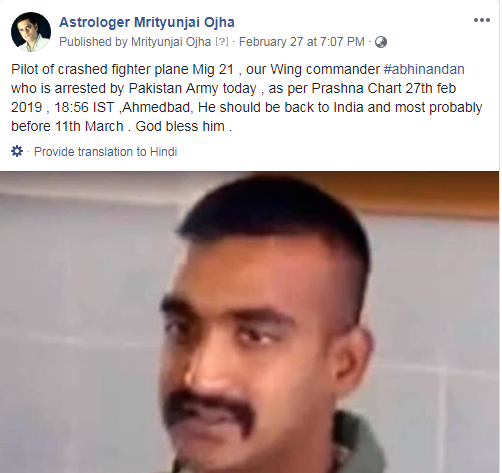The image size is (502, 473).
Task: Click the post text about Mig 21 pilot
Action: tap(246, 98)
